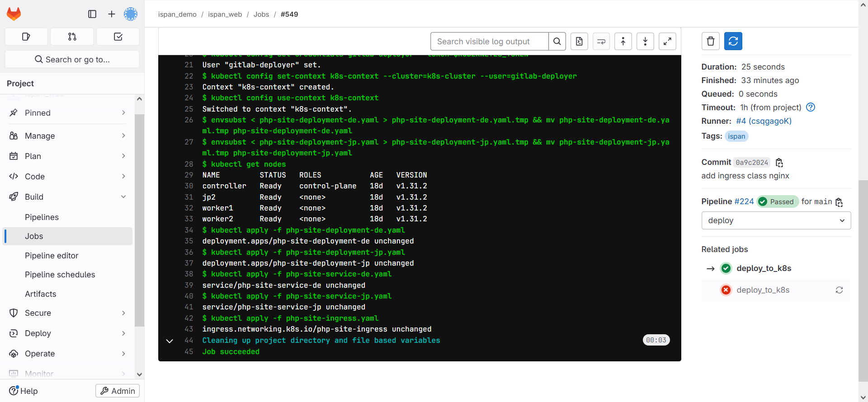The width and height of the screenshot is (868, 402).
Task: Open Artifacts page
Action: (41, 294)
